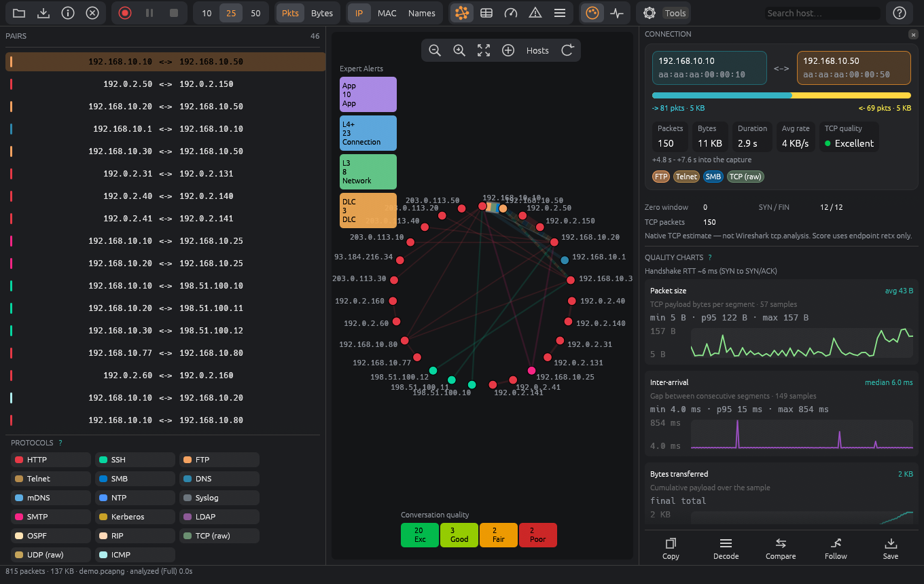
Task: Click the Search host input field
Action: [x=821, y=13]
